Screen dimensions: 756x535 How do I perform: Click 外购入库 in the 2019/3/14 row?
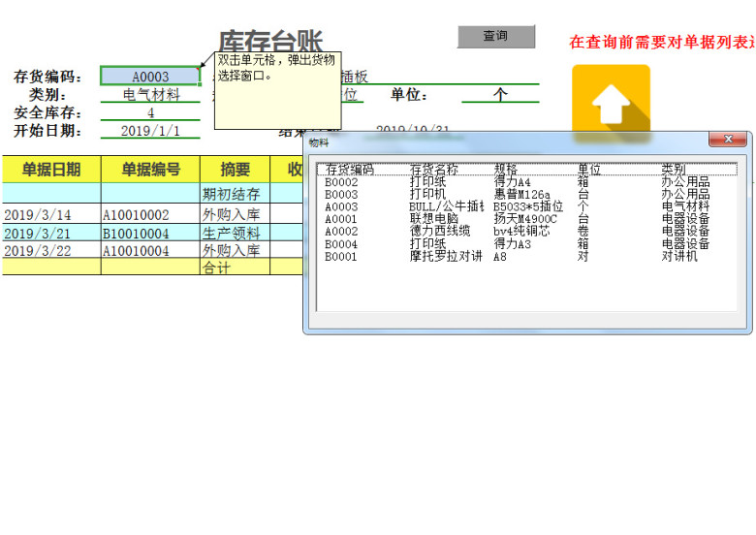point(235,214)
